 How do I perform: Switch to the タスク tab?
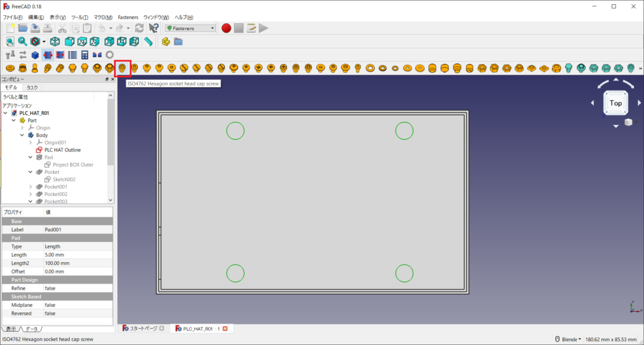pos(32,88)
